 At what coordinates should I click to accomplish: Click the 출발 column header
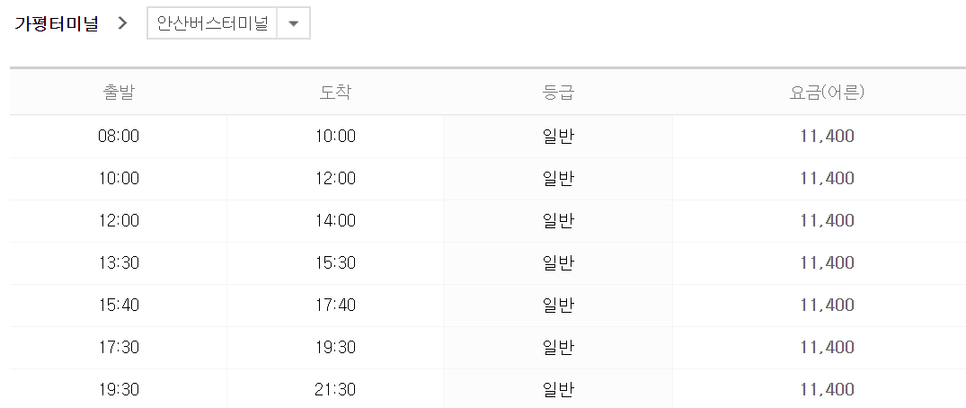[x=118, y=93]
